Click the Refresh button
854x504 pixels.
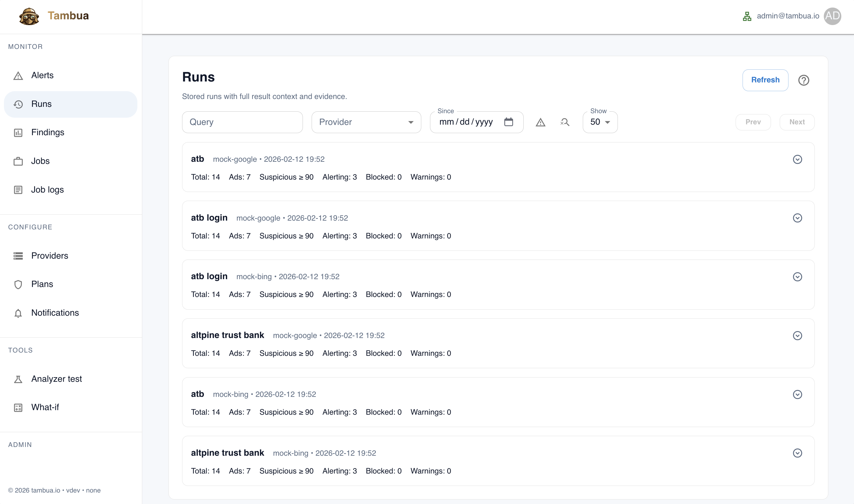coord(765,80)
